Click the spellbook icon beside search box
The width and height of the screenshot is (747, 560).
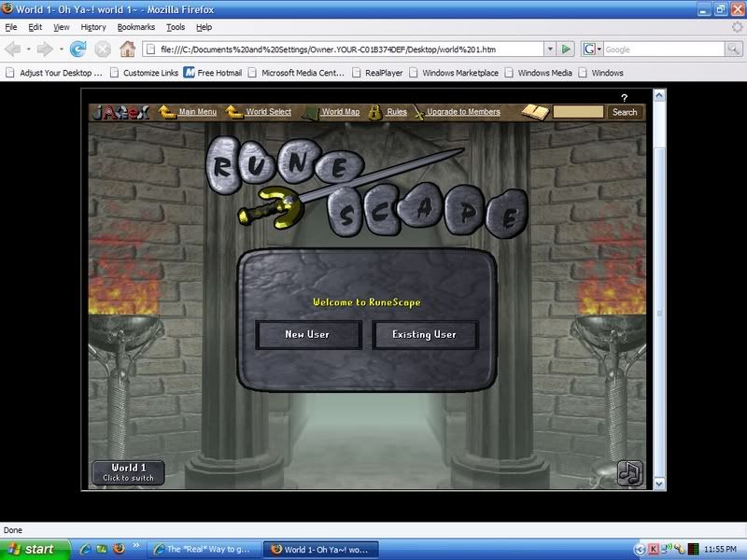(x=535, y=112)
